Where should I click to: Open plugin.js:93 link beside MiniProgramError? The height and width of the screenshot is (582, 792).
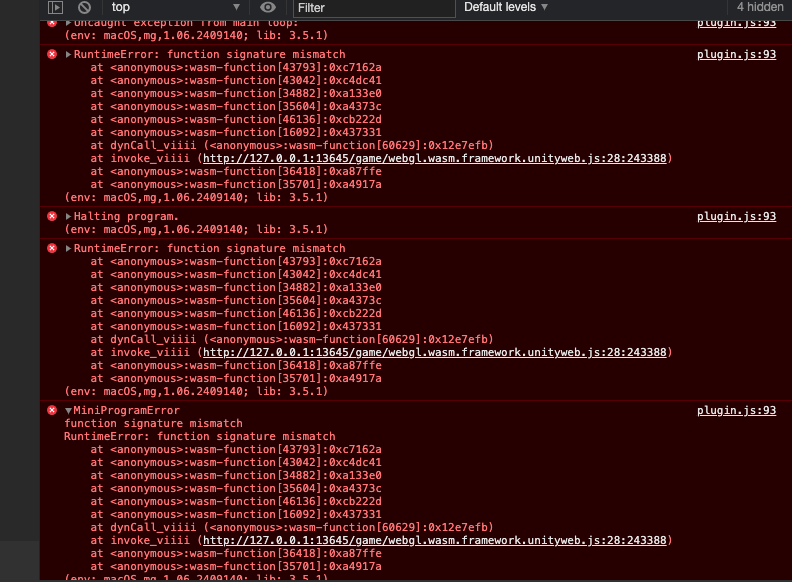(736, 410)
